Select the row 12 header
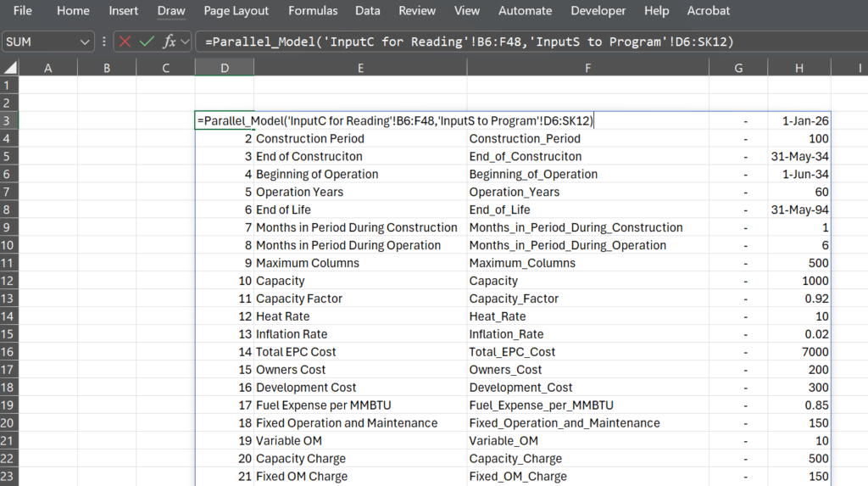This screenshot has height=486, width=868. click(x=9, y=281)
